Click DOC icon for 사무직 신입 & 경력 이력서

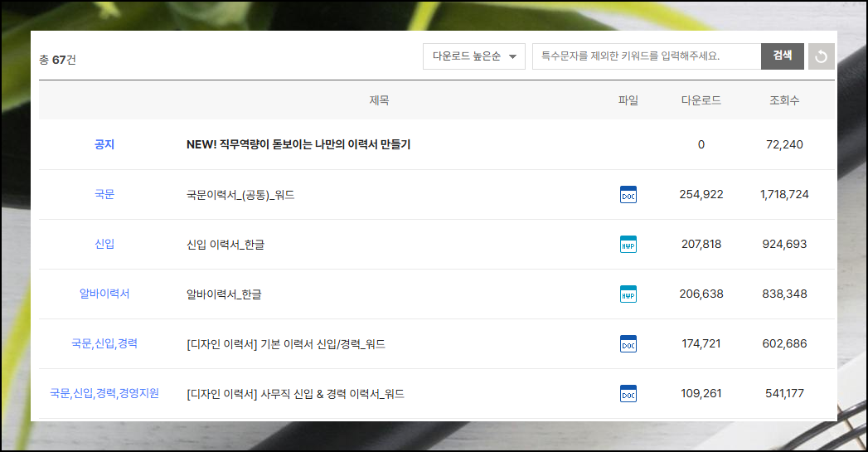tap(628, 394)
